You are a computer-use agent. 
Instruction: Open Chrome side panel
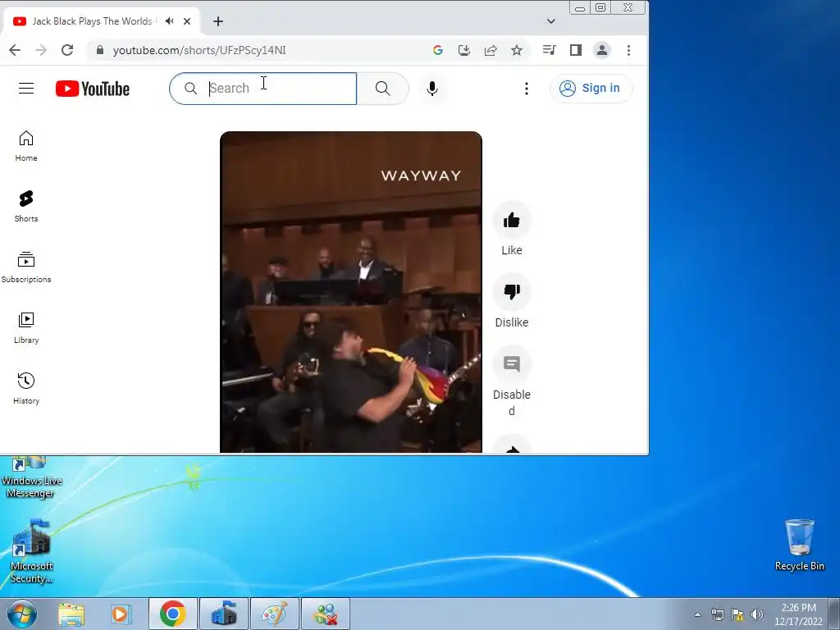[576, 50]
